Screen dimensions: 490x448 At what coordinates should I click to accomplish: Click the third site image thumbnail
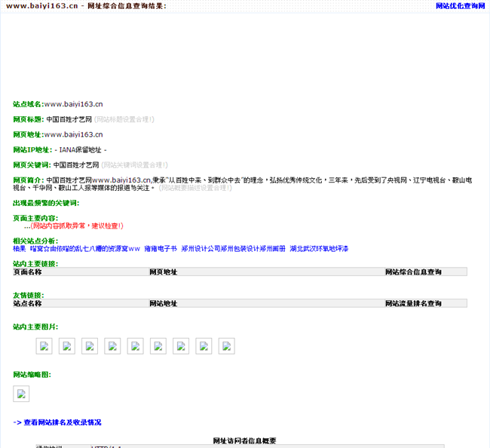click(x=90, y=346)
